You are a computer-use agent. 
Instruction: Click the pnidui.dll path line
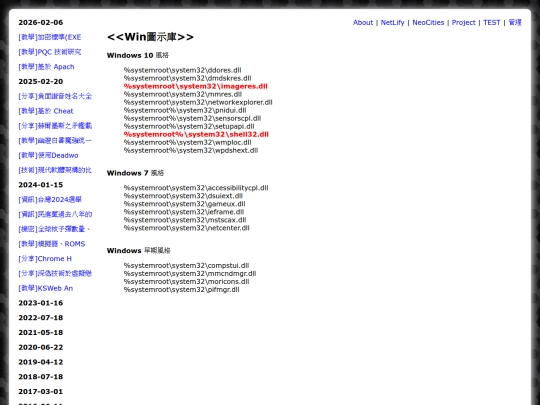[x=185, y=110]
